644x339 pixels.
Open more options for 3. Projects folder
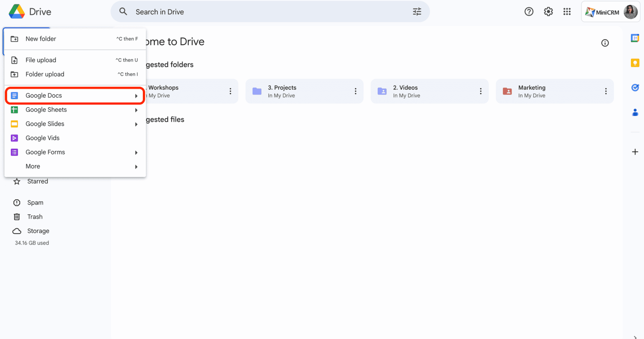click(355, 91)
